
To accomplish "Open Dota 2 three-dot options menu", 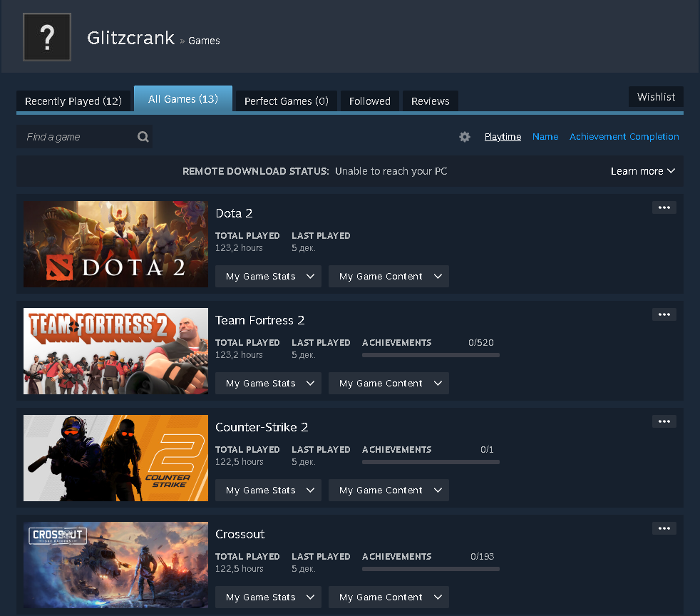I will tap(664, 207).
